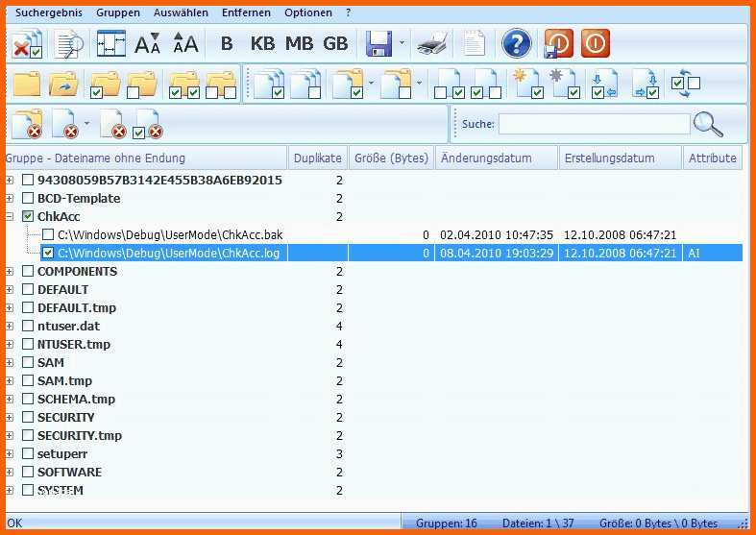Image resolution: width=756 pixels, height=535 pixels.
Task: Uncheck the ChkAcc group checkbox
Action: coord(28,216)
